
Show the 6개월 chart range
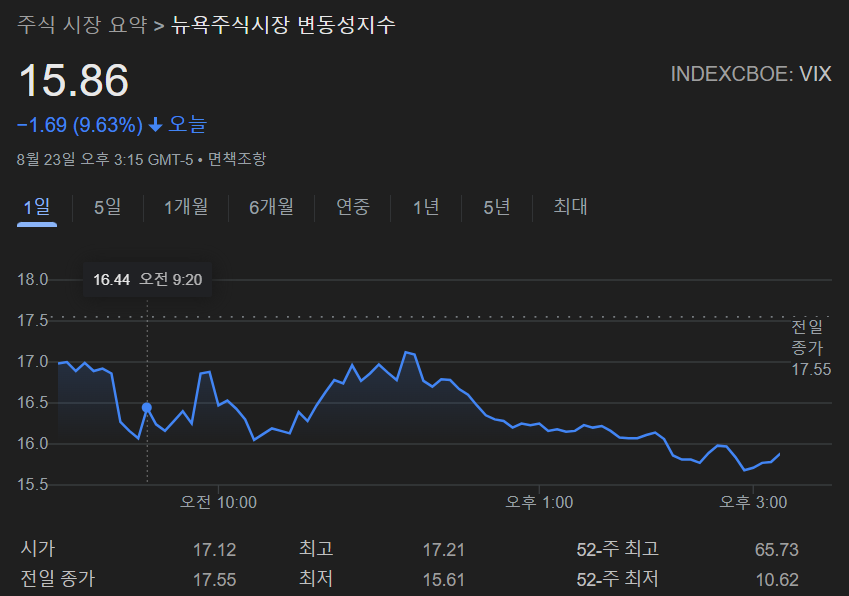(271, 207)
